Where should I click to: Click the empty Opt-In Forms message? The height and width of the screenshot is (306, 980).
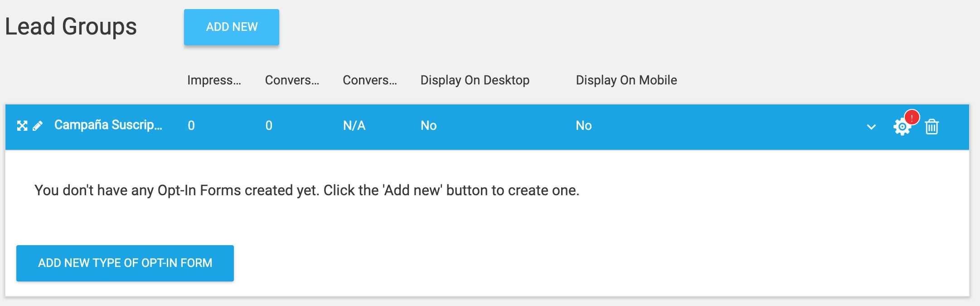[x=306, y=190]
